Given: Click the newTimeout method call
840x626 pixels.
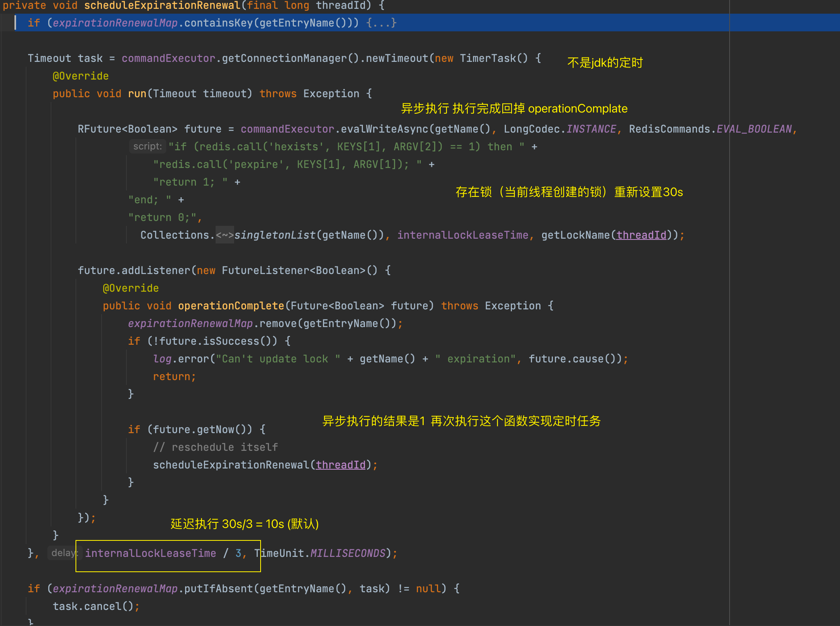Looking at the screenshot, I should [x=397, y=58].
